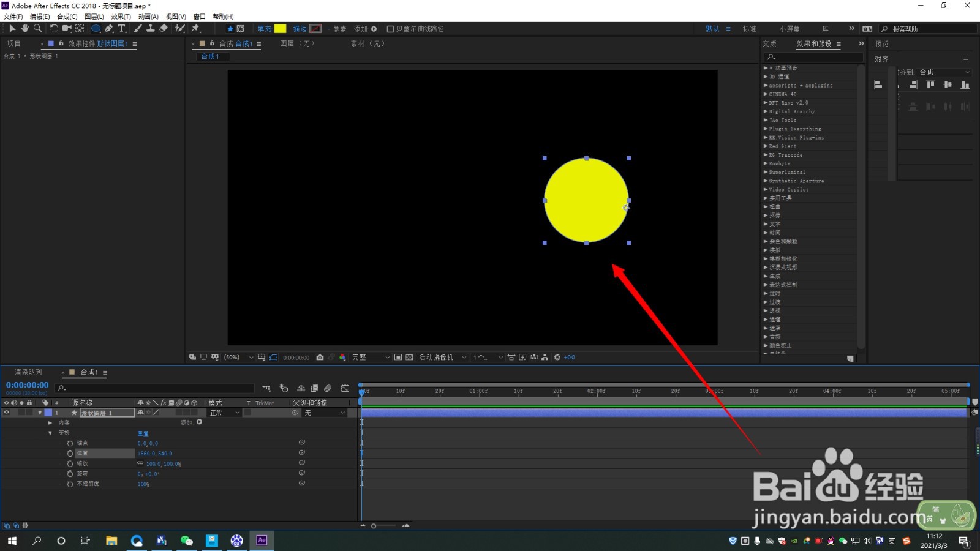Select the Selection (arrow) tool
980x551 pixels.
tap(12, 28)
